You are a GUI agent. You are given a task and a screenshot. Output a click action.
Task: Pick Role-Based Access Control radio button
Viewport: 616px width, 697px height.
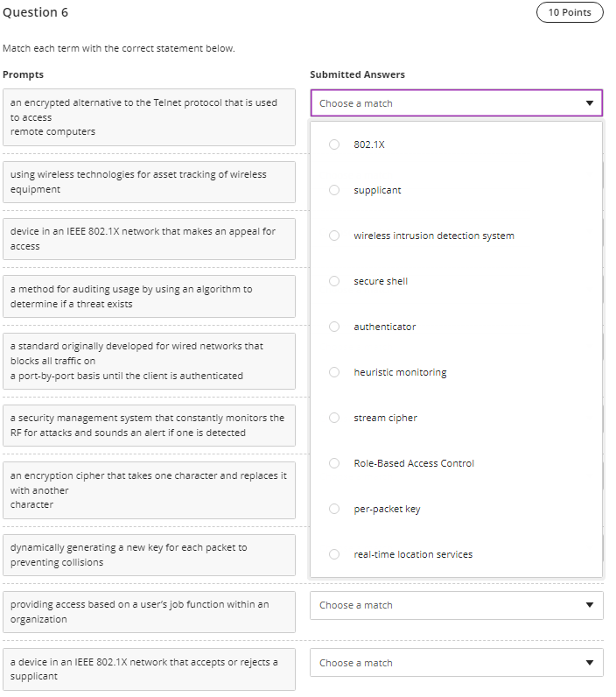tap(334, 463)
